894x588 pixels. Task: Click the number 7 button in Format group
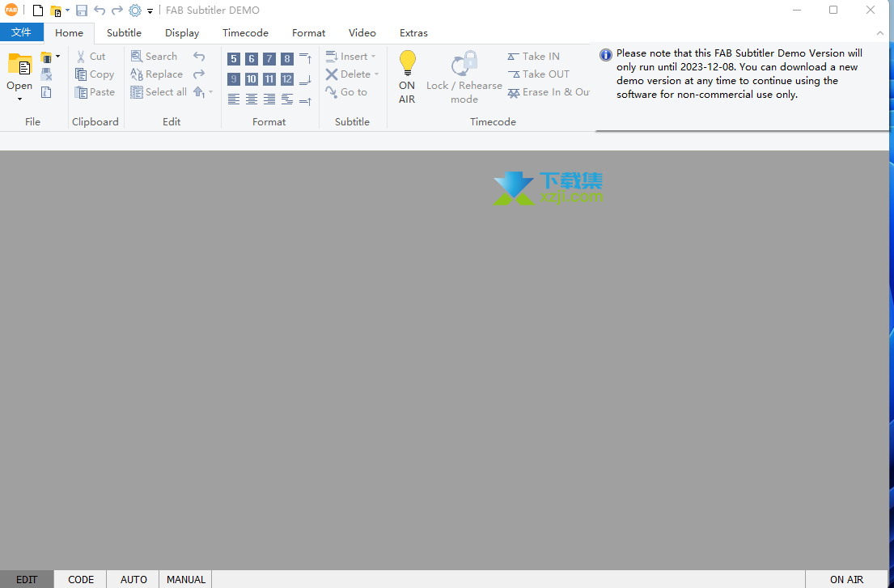pos(269,59)
